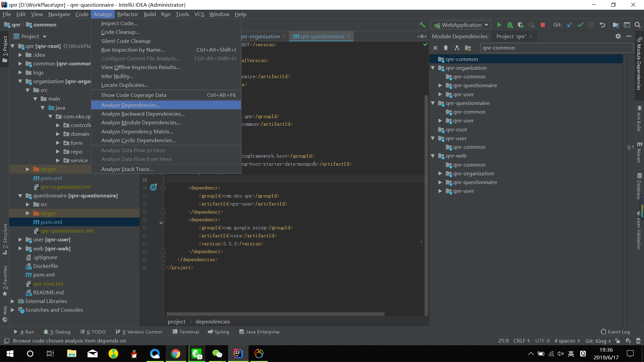
Task: Collapse the qnr-organization dependency node
Action: pyautogui.click(x=433, y=68)
